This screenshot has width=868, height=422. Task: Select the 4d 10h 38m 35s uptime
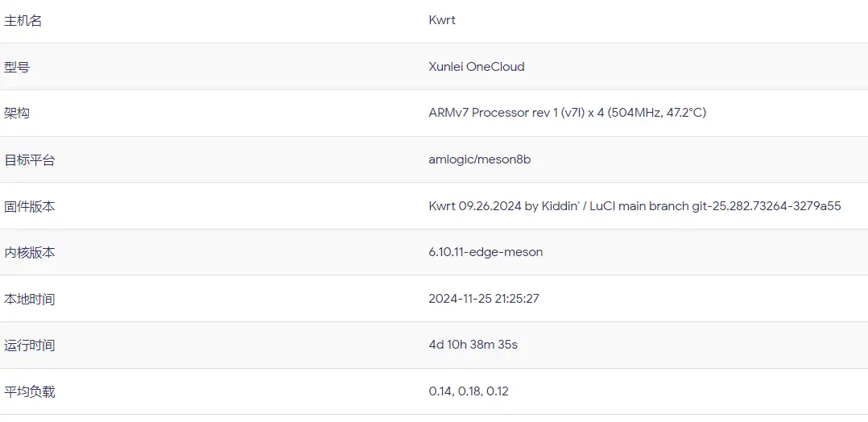point(473,345)
